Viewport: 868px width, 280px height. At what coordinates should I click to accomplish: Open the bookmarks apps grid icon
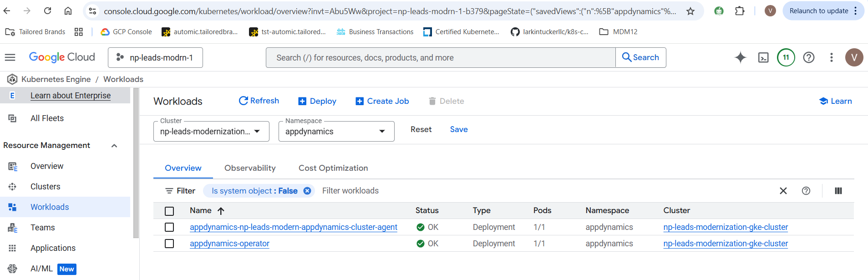(79, 32)
